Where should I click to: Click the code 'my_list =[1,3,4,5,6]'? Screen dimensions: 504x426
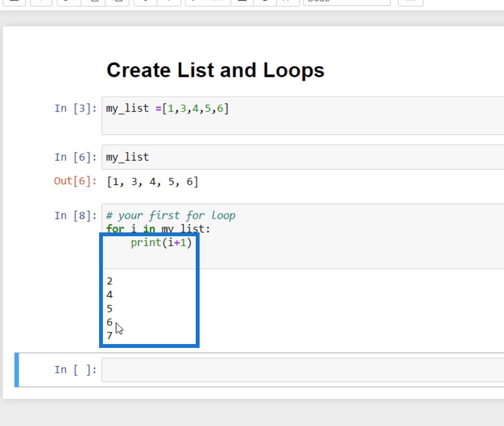pyautogui.click(x=168, y=108)
